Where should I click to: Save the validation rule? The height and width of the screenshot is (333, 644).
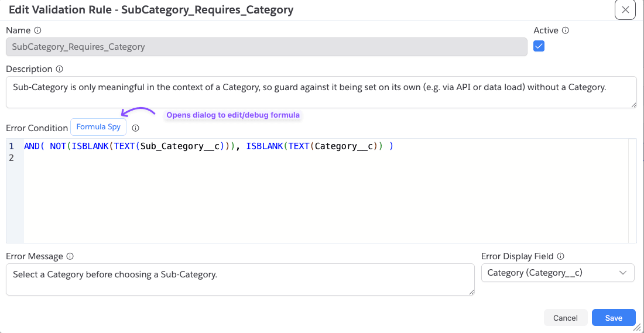pos(614,318)
